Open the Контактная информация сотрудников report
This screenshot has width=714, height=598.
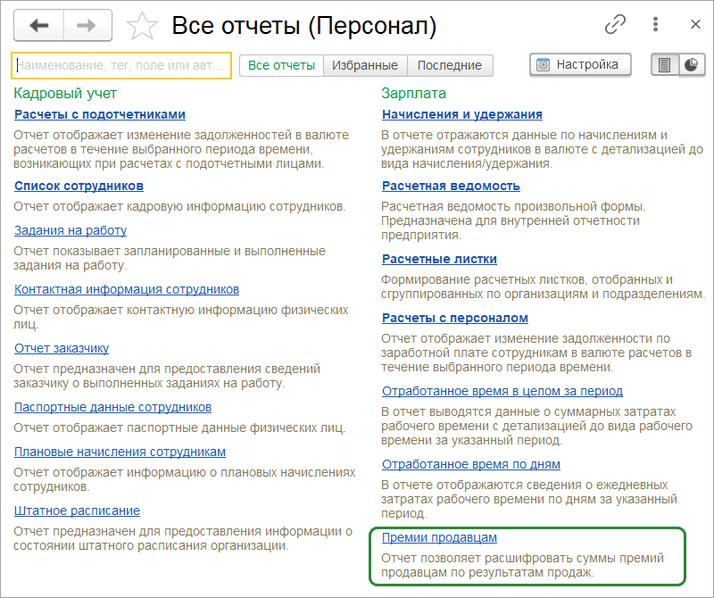point(127,289)
